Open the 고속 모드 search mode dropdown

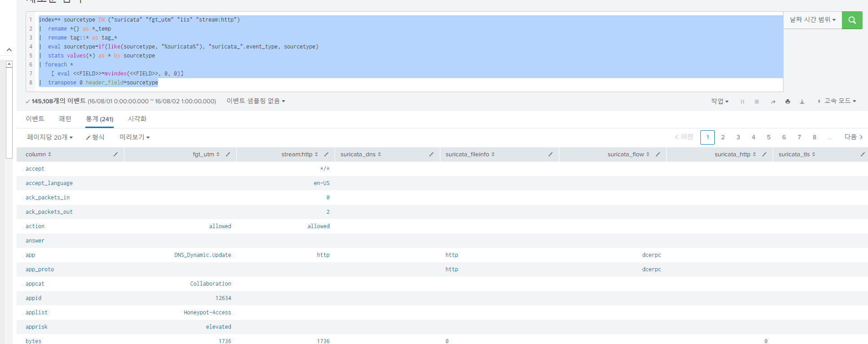coord(836,101)
